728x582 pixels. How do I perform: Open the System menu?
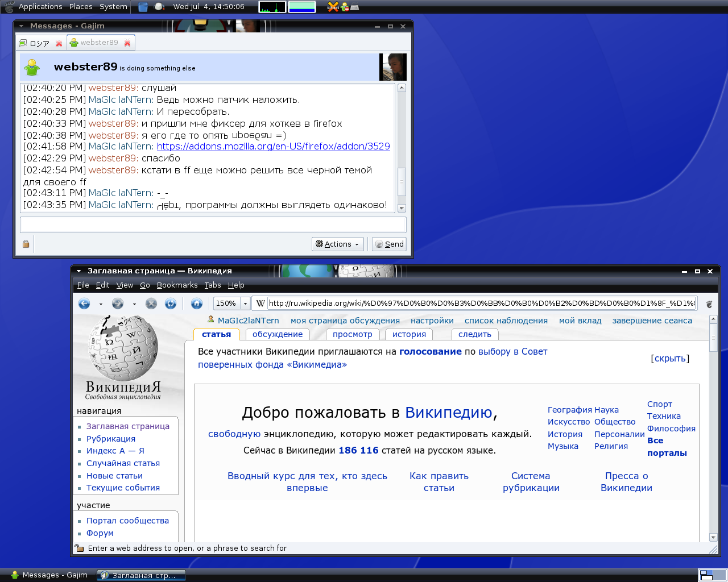tap(113, 7)
